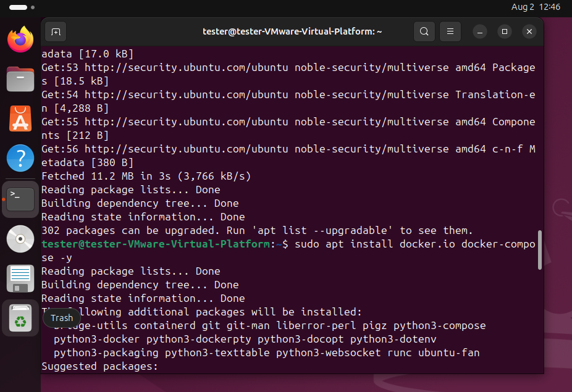Click 'ubuntu-fan' in the package list
Viewport: 572px width, 392px height.
pos(448,353)
